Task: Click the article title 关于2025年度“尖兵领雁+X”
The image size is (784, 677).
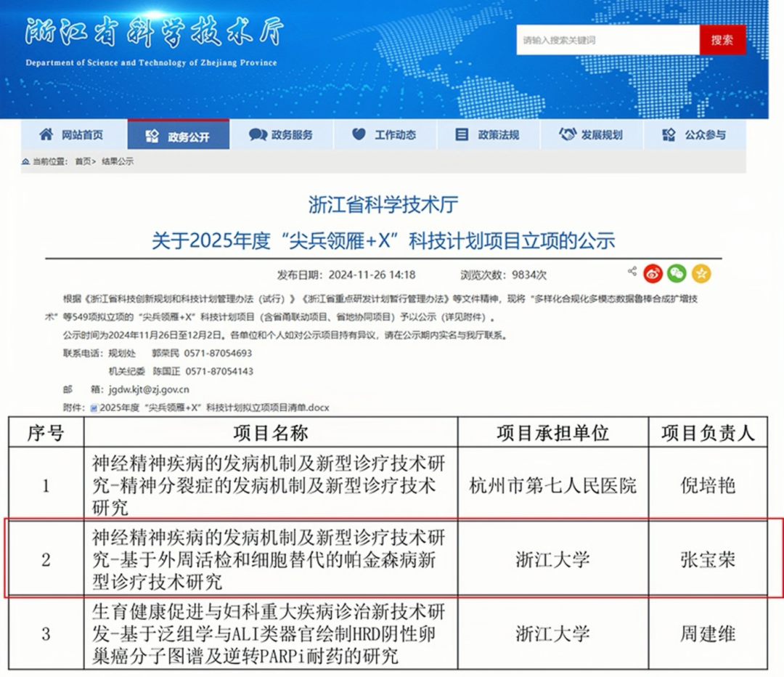Action: pyautogui.click(x=383, y=240)
